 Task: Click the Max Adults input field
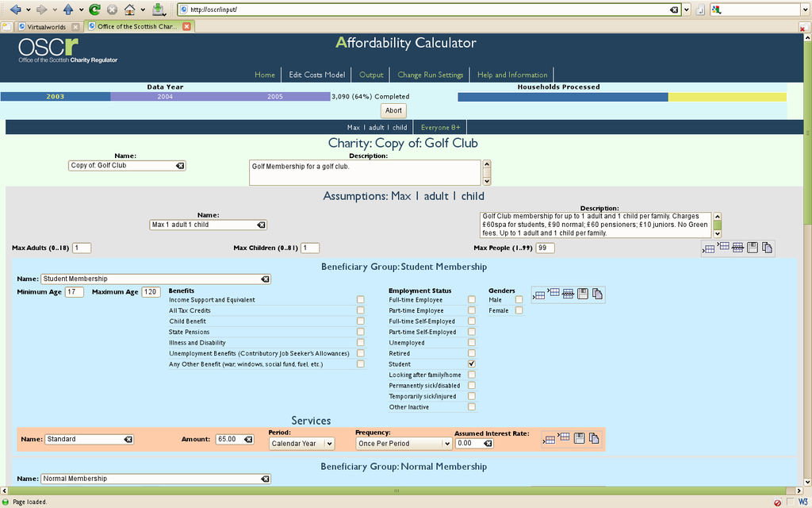click(82, 248)
